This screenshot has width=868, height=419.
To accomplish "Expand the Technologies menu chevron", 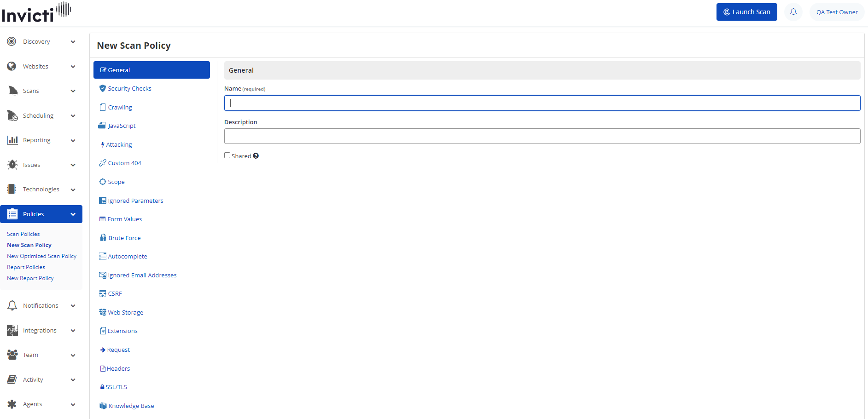I will [x=73, y=189].
